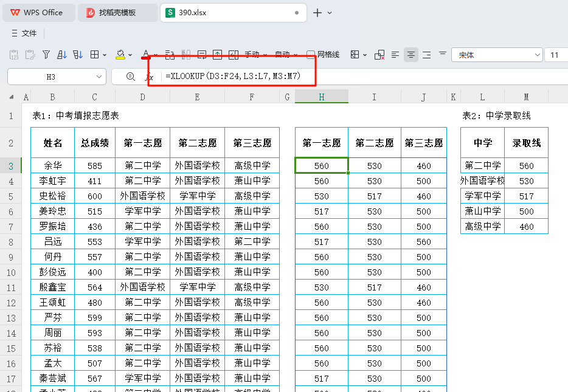Click the 总成绩 header cell

click(94, 143)
